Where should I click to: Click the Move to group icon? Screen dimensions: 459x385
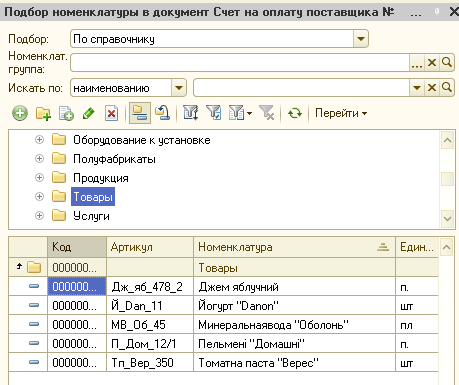click(163, 113)
